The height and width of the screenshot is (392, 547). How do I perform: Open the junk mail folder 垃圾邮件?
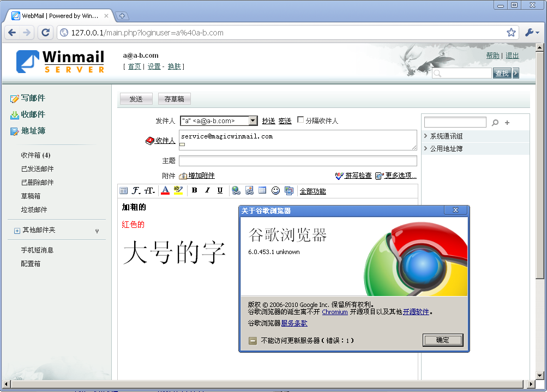coord(34,209)
